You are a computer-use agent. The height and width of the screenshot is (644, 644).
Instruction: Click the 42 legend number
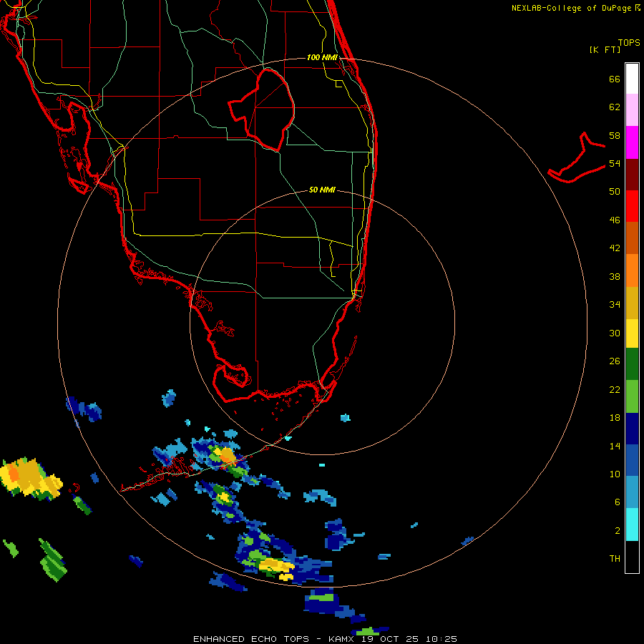615,248
